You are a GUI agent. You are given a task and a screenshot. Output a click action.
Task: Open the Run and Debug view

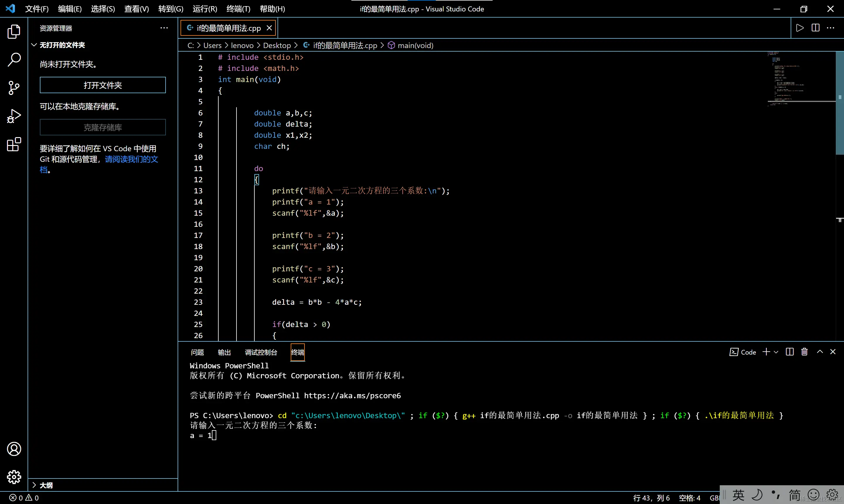tap(14, 116)
